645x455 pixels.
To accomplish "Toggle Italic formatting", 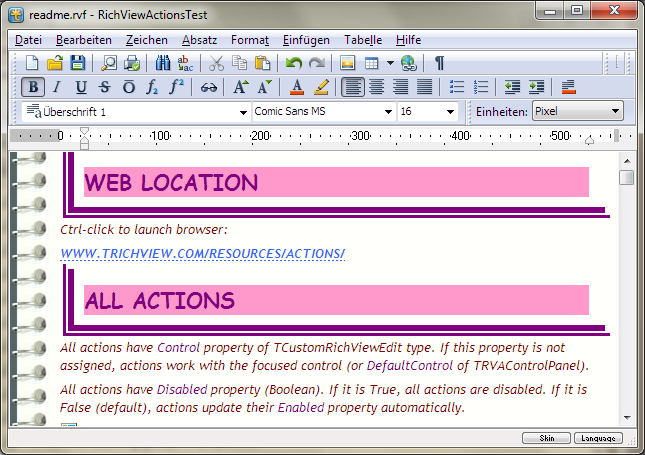I will [57, 87].
